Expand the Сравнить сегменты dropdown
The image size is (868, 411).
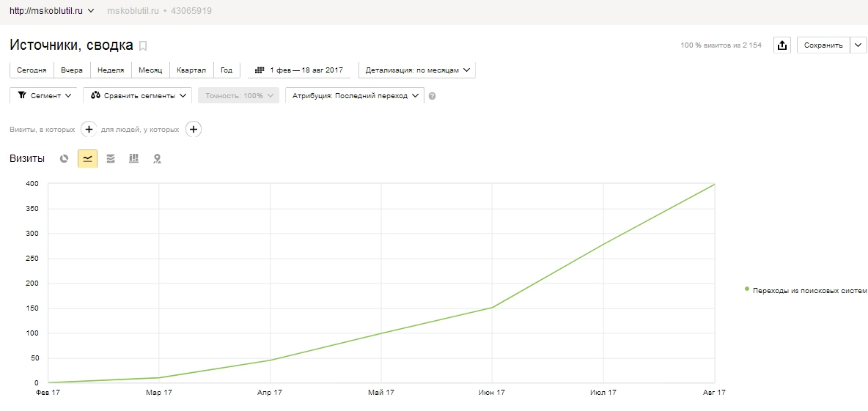coord(137,95)
